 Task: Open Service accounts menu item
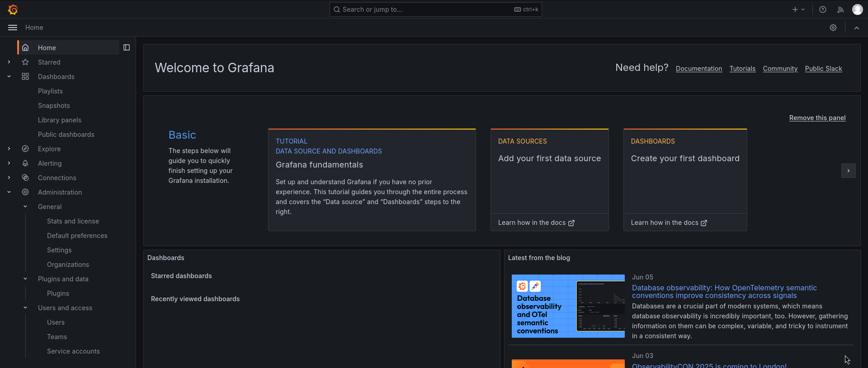pyautogui.click(x=73, y=351)
